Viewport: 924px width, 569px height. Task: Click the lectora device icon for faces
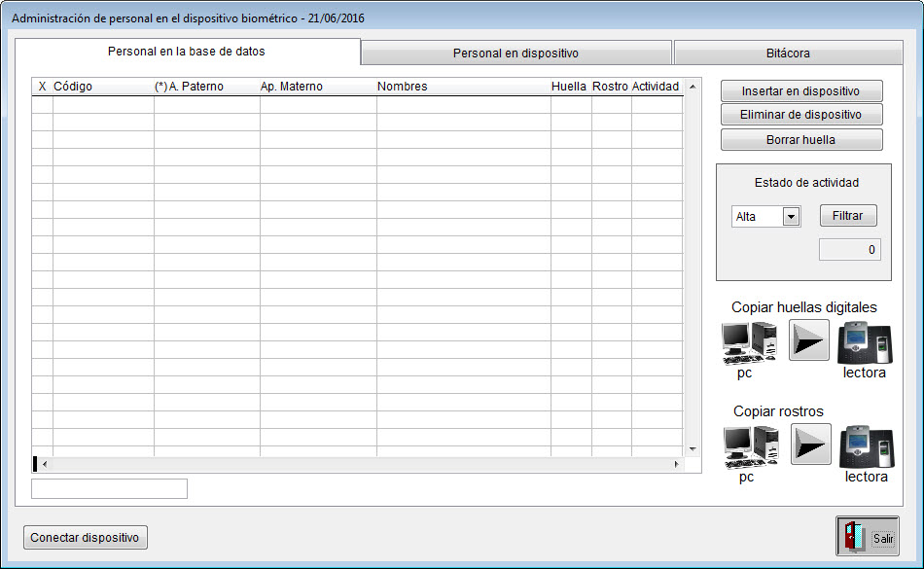point(866,446)
